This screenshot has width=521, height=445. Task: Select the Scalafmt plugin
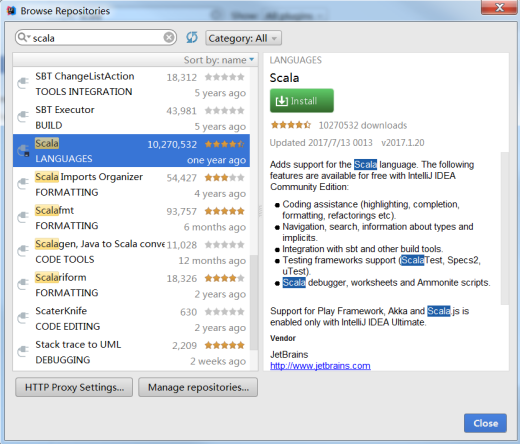point(131,217)
